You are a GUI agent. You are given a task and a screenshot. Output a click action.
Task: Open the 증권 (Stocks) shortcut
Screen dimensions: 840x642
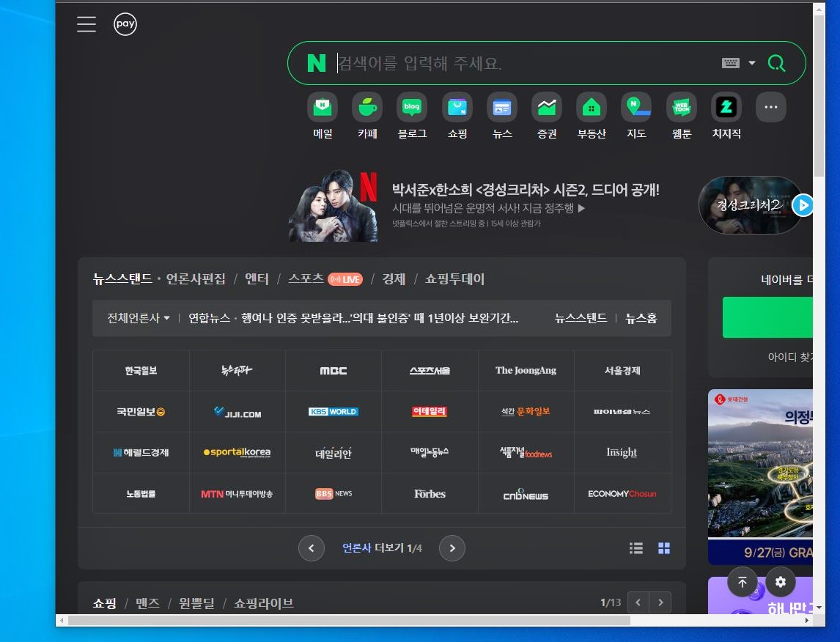[x=547, y=117]
